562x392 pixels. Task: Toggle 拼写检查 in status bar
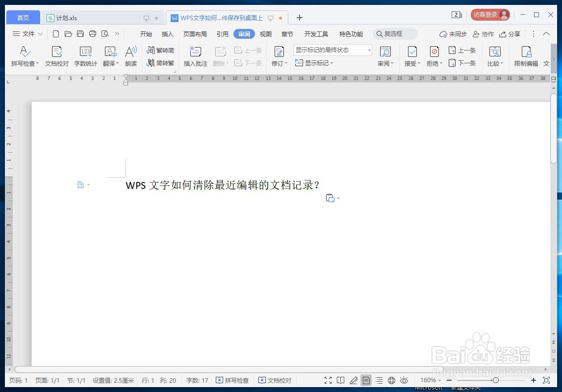pos(232,380)
